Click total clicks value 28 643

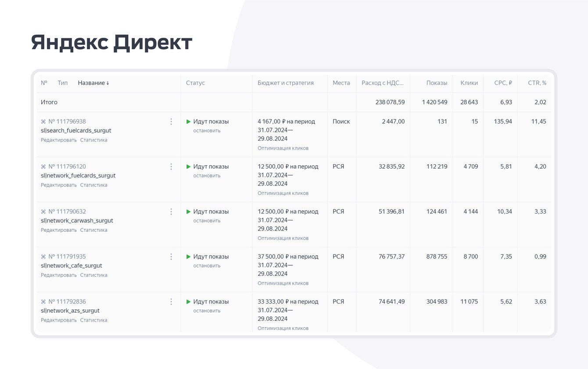469,102
